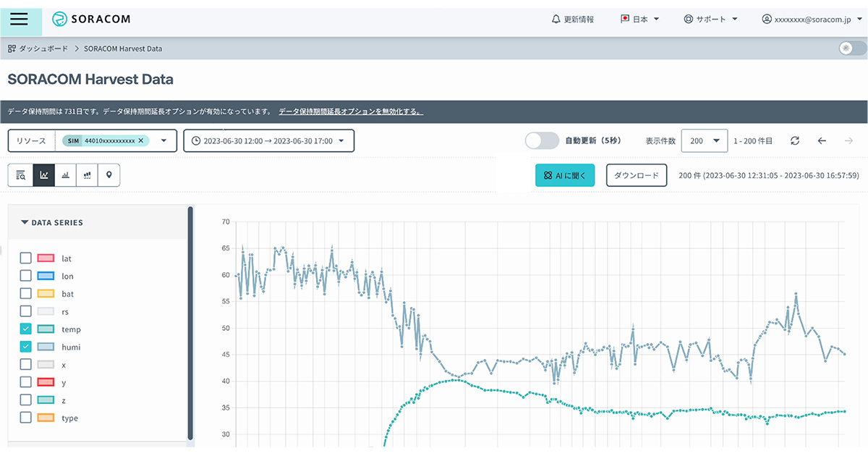Switch to the table data view

(20, 174)
